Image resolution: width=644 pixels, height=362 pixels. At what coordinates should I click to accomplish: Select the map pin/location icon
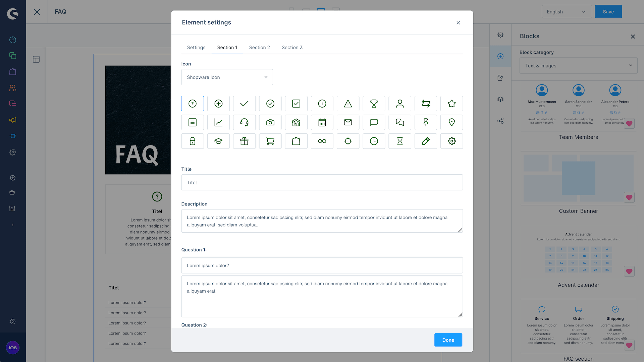[x=451, y=122]
